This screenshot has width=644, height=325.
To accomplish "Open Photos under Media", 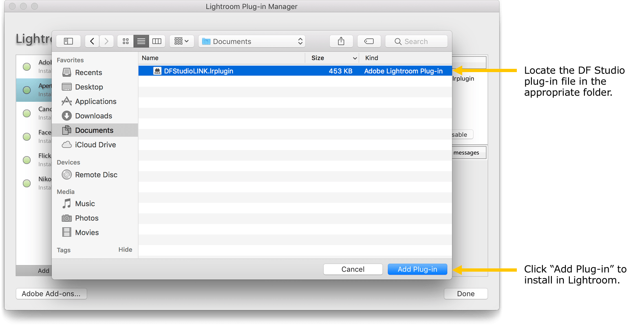I will 95,218.
